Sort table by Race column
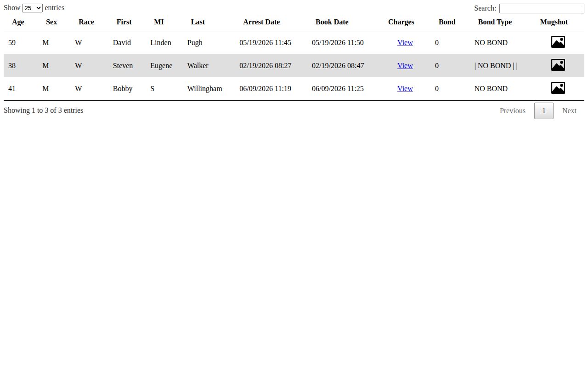Viewport: 588px width, 368px height. (86, 22)
